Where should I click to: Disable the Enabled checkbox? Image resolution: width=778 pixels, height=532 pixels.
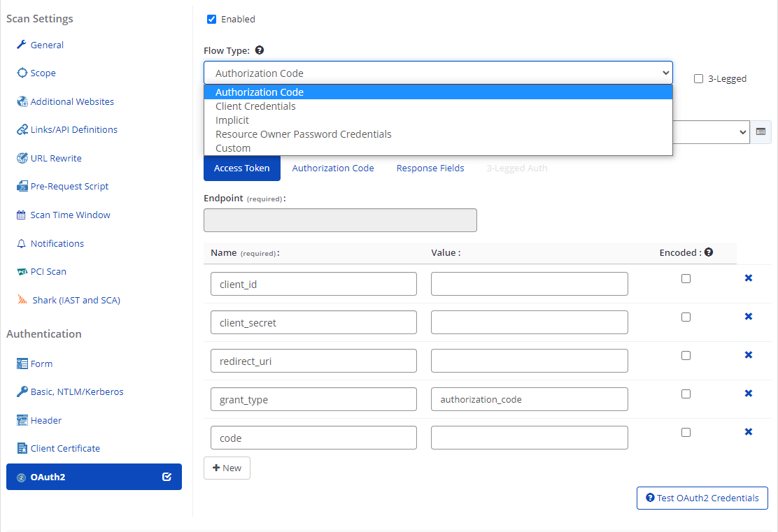click(x=211, y=19)
